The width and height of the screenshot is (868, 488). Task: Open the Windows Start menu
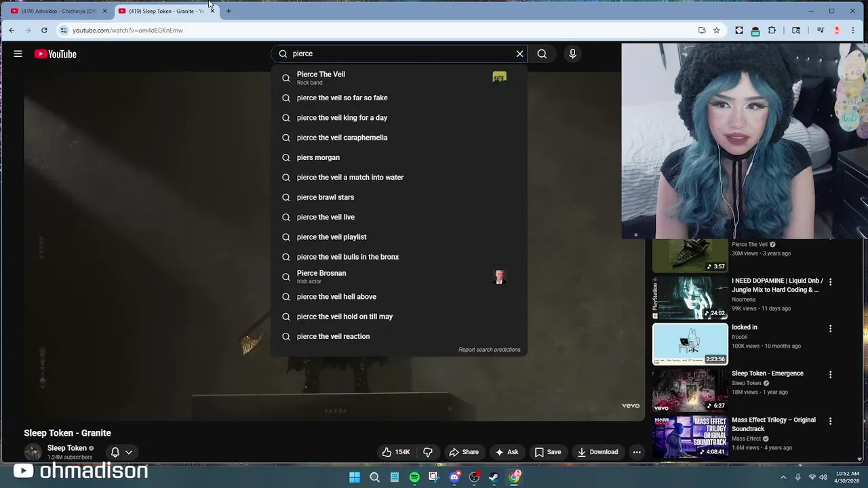(x=355, y=477)
